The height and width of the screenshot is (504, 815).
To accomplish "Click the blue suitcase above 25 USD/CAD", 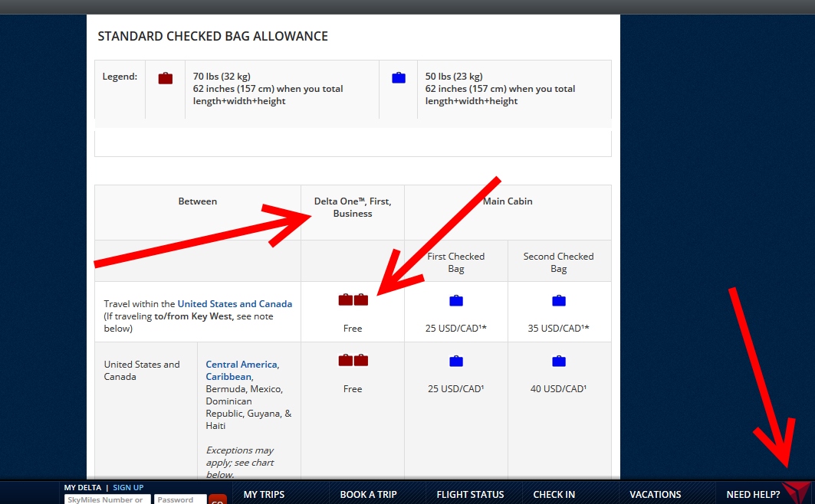I will 455,361.
